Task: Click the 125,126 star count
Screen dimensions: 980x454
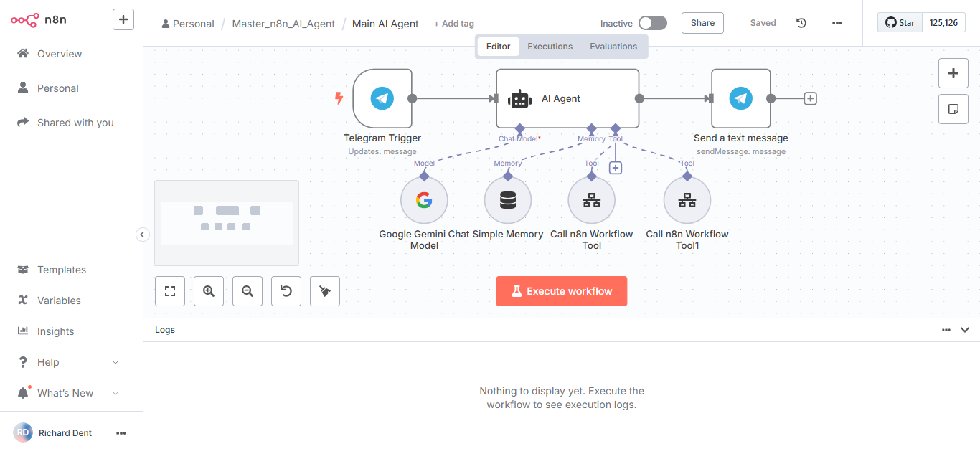Action: coord(943,23)
